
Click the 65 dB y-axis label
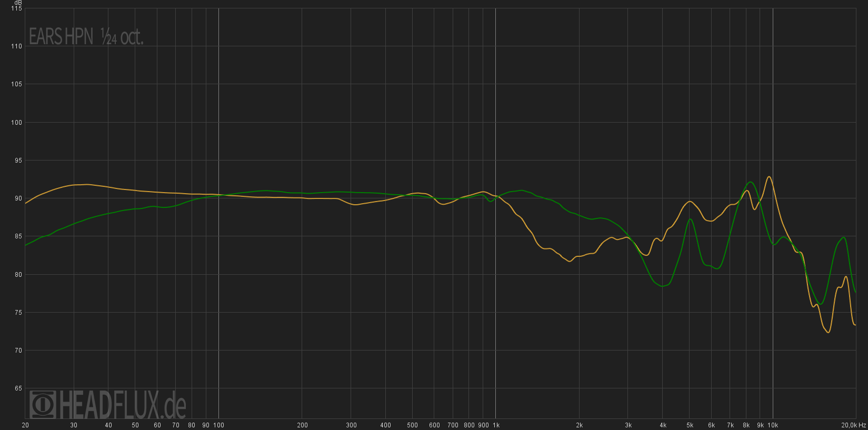pos(18,388)
